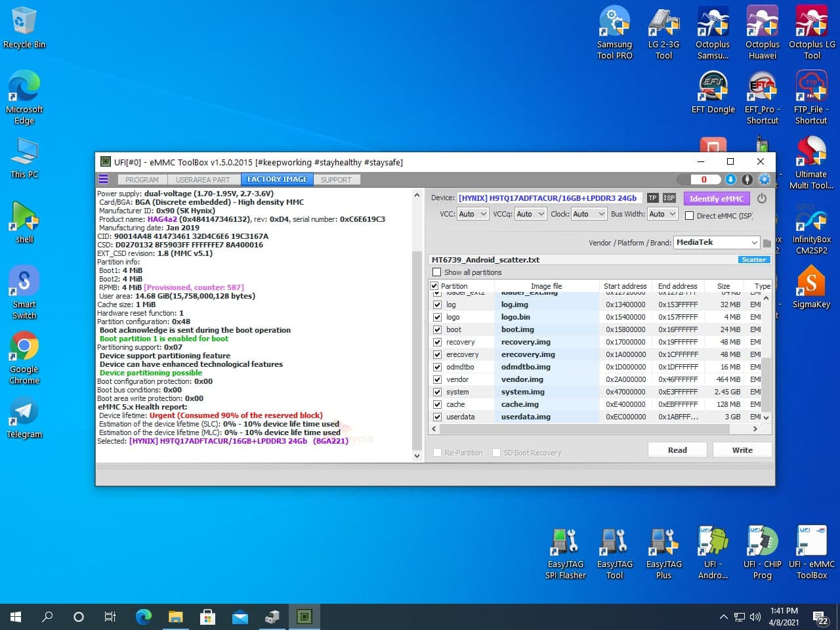
Task: Open the Clock dropdown
Action: [x=589, y=214]
